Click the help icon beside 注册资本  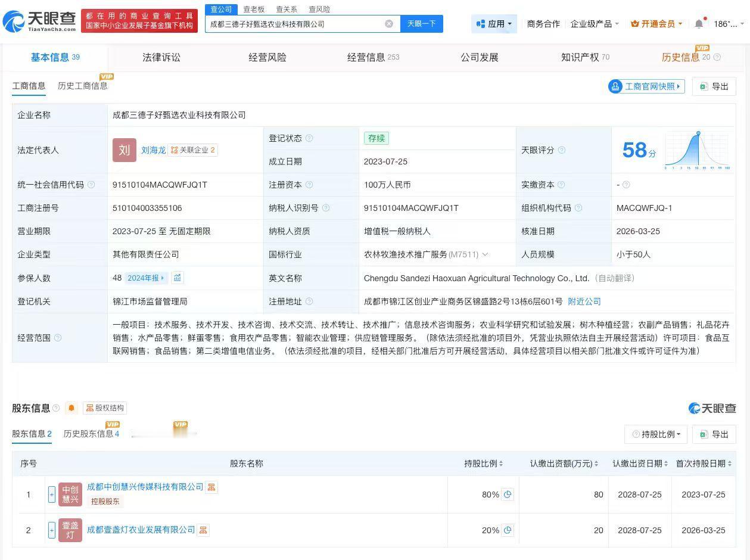click(x=309, y=185)
